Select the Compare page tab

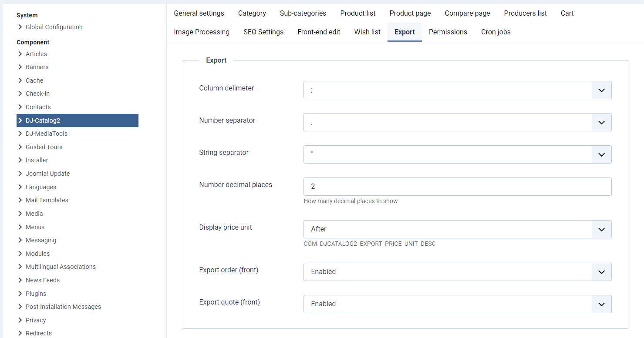(x=467, y=13)
